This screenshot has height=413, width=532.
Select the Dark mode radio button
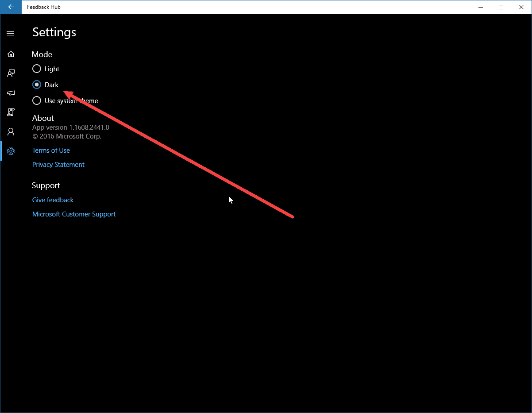37,85
